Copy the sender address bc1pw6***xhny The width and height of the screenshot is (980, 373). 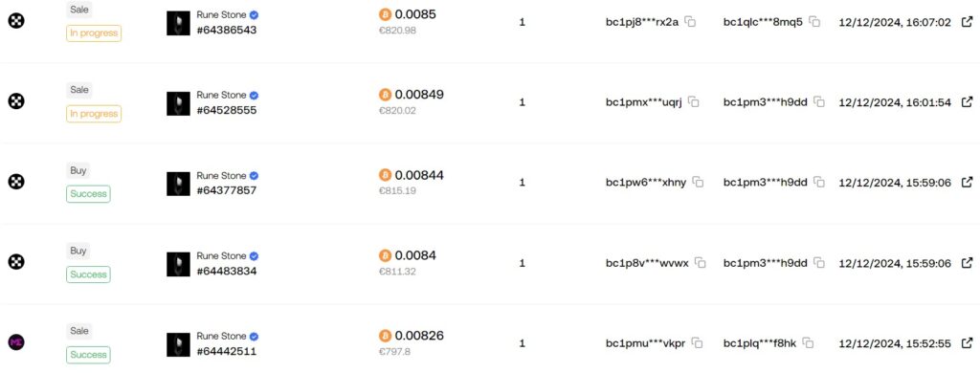[698, 182]
